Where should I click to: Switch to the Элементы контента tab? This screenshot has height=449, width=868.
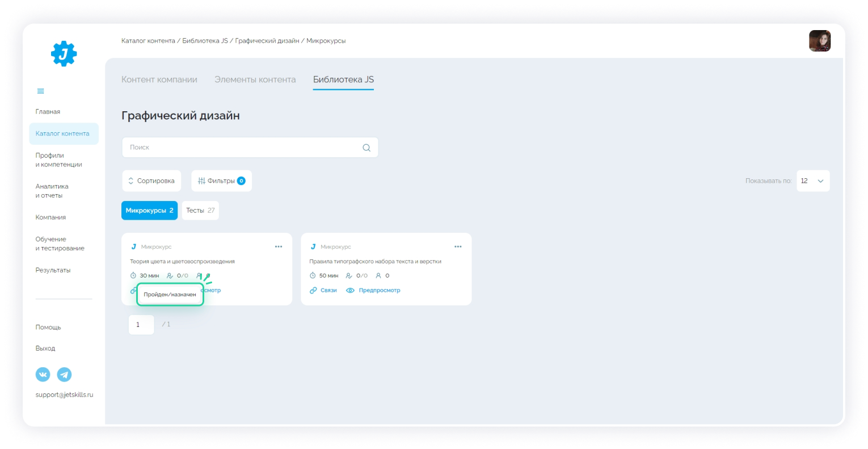(255, 79)
